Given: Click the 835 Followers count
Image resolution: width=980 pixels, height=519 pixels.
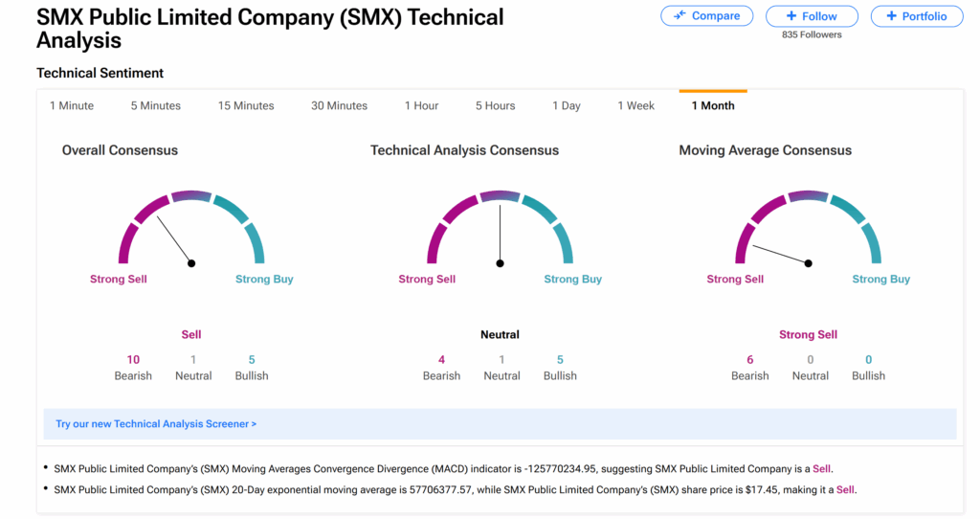Looking at the screenshot, I should tap(812, 34).
